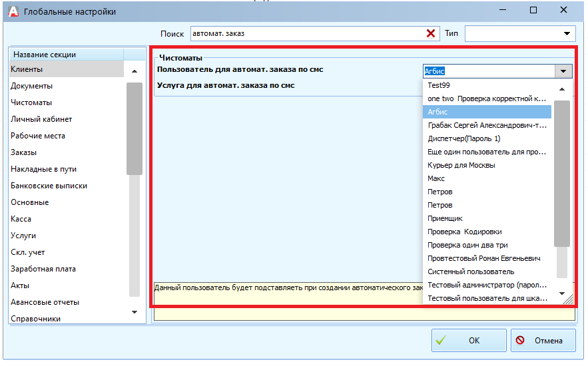Click the user dropdown list scroll down arrow

click(x=562, y=293)
